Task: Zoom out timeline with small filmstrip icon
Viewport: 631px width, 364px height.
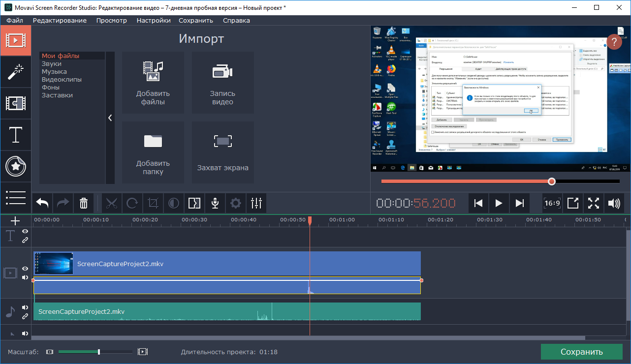Action: click(x=49, y=352)
